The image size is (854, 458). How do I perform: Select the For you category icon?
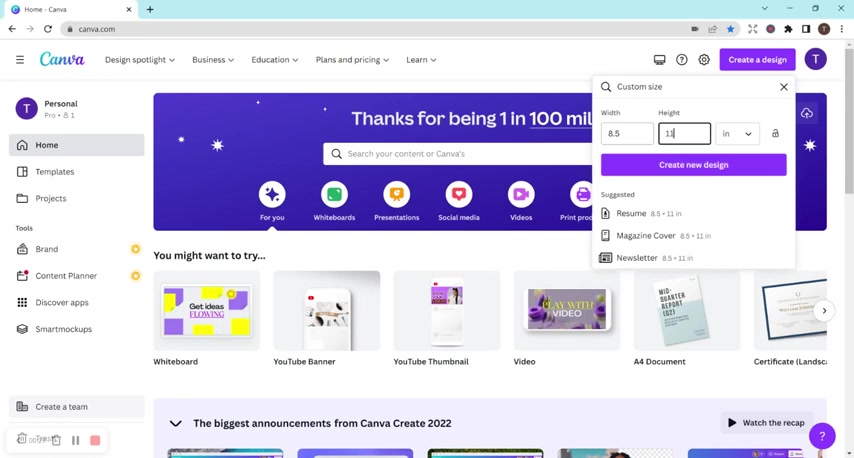[x=272, y=194]
